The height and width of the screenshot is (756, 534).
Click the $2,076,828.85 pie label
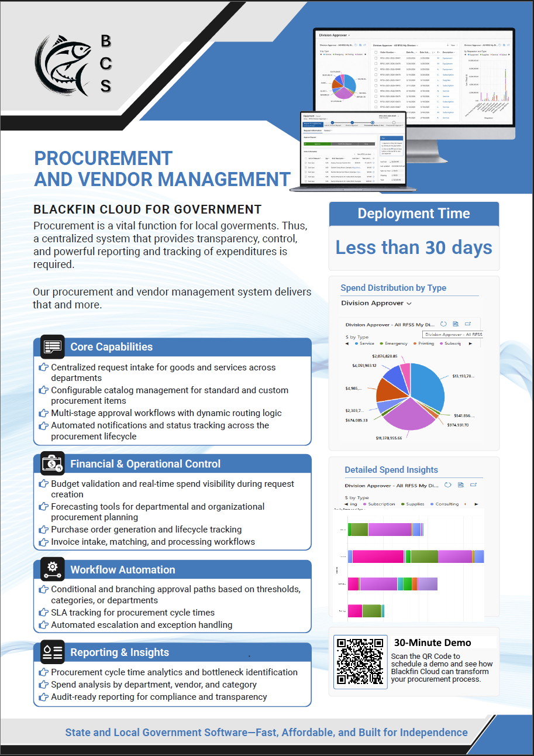(385, 356)
